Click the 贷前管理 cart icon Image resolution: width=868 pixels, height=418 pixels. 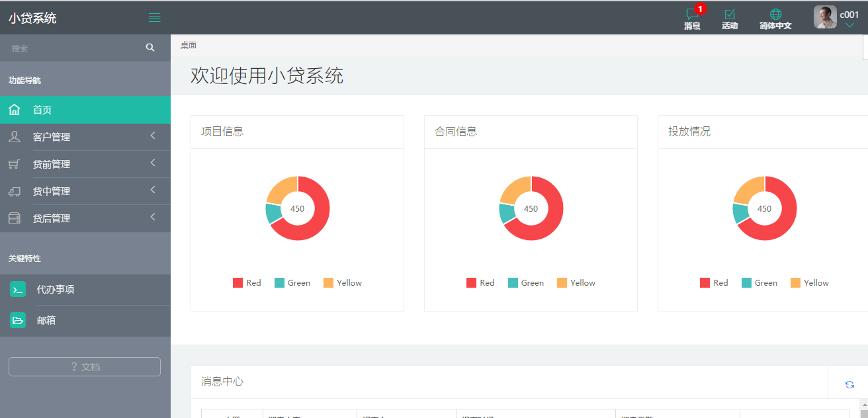click(15, 164)
